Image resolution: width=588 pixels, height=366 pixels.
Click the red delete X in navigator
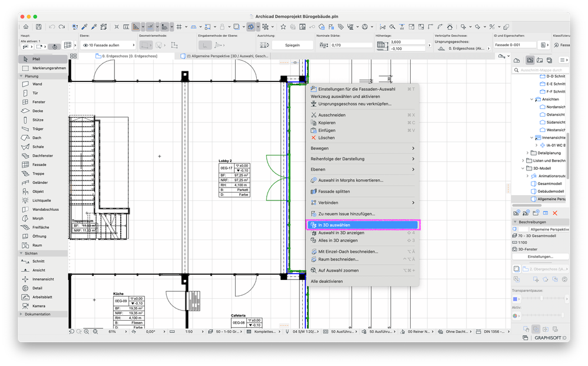(x=554, y=213)
